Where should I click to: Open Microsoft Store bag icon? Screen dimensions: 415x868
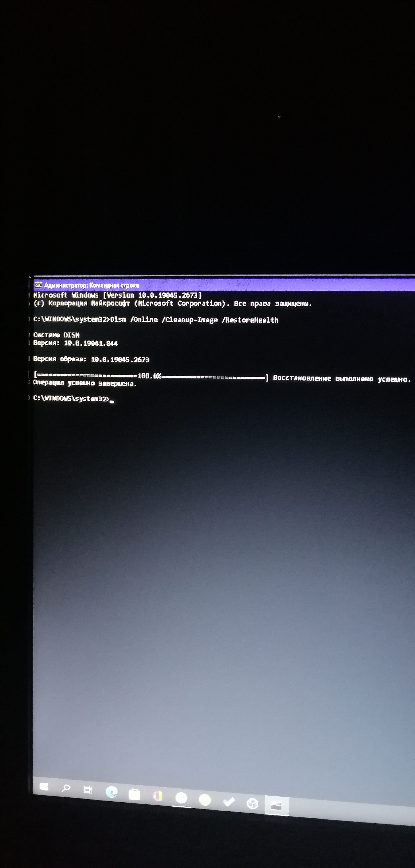pyautogui.click(x=134, y=794)
